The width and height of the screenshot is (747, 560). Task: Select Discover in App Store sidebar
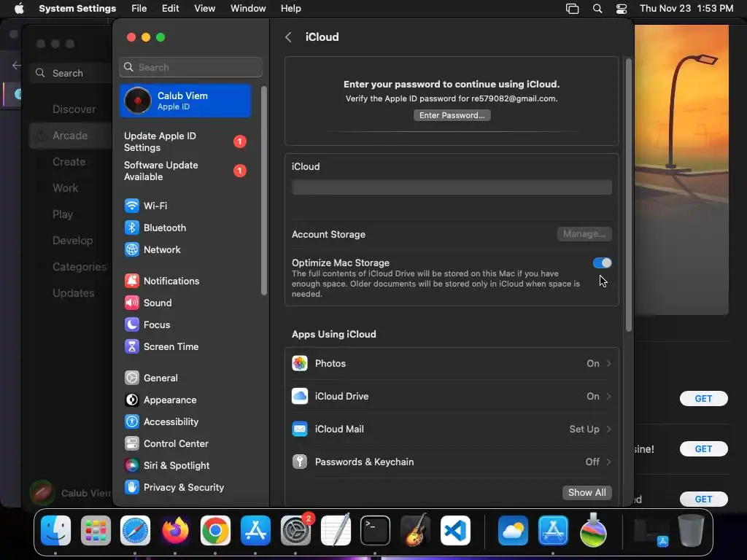coord(74,109)
